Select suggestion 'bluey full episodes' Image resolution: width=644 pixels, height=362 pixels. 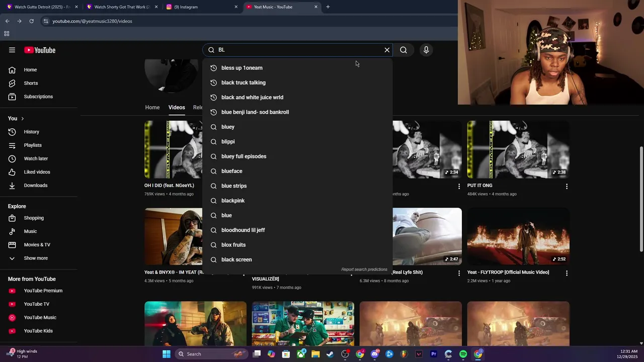297,156
